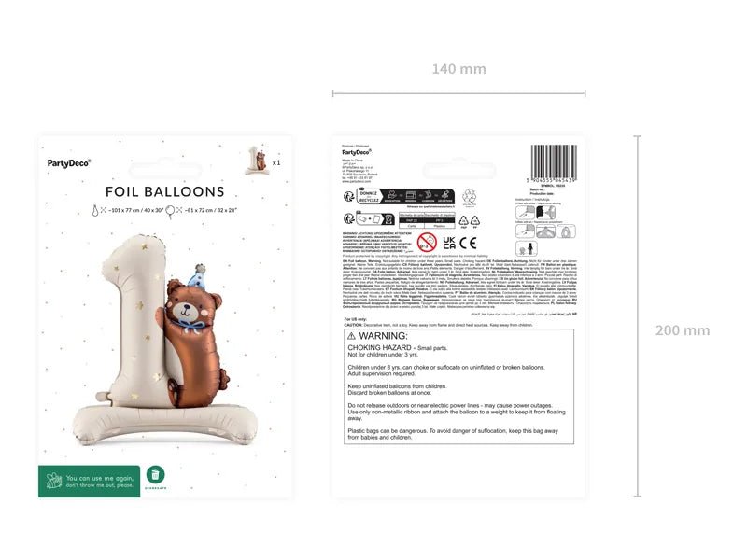Screen dimensions: 747x560
Task: Click the CE conformity mark
Action: [x=468, y=243]
